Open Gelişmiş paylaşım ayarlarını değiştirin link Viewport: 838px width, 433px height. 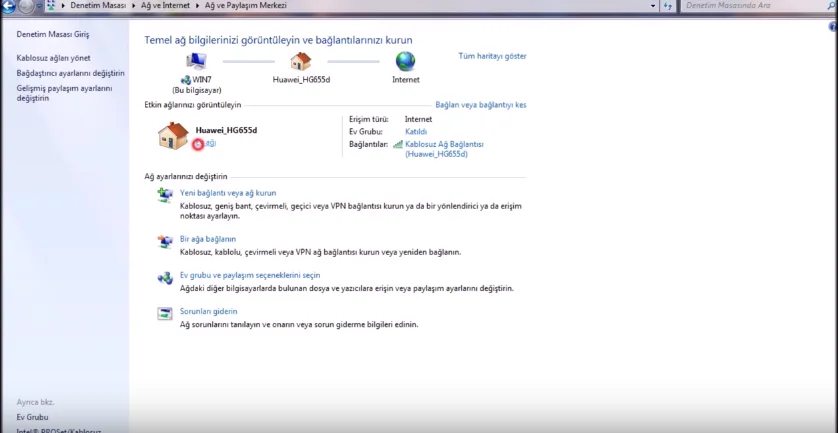coord(65,93)
